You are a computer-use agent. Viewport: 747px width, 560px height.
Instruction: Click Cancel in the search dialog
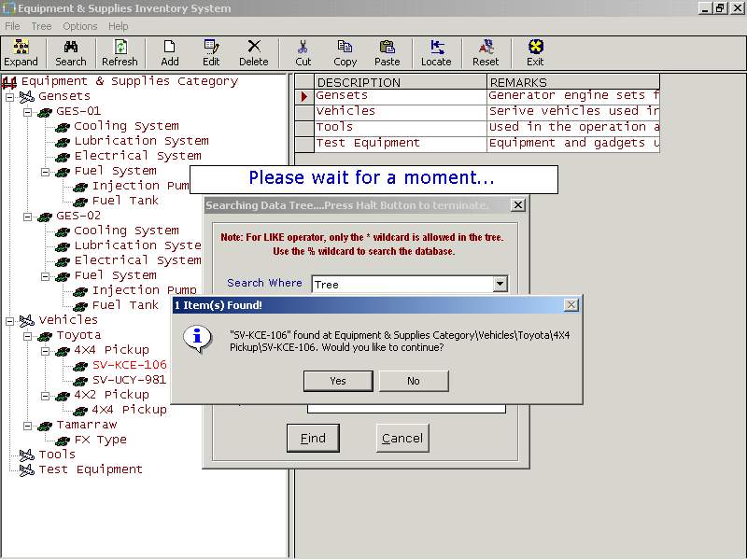coord(402,438)
